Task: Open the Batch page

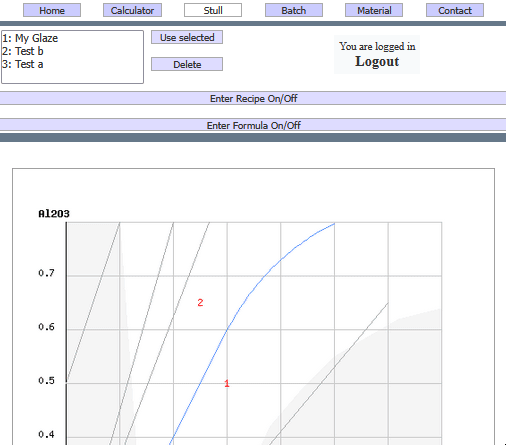Action: pyautogui.click(x=294, y=10)
